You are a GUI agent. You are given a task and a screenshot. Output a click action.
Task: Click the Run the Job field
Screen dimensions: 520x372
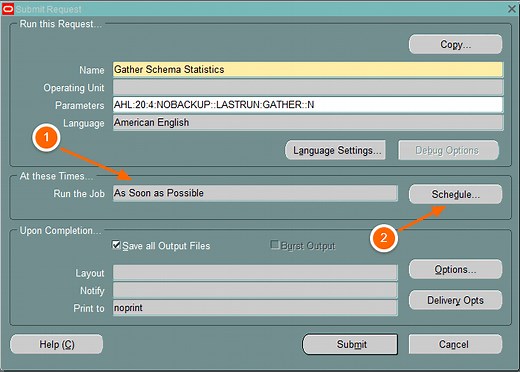coord(255,193)
